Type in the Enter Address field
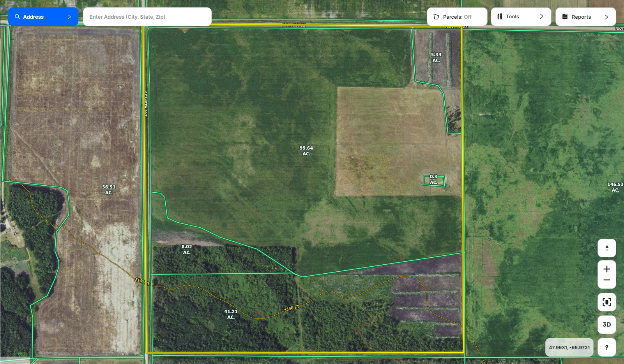This screenshot has width=624, height=364. [147, 17]
